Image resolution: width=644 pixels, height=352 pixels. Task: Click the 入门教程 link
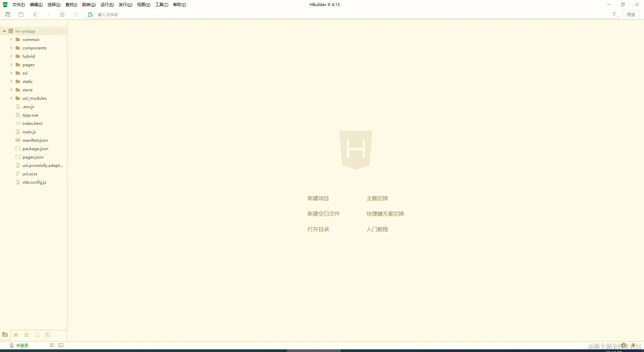pos(377,229)
